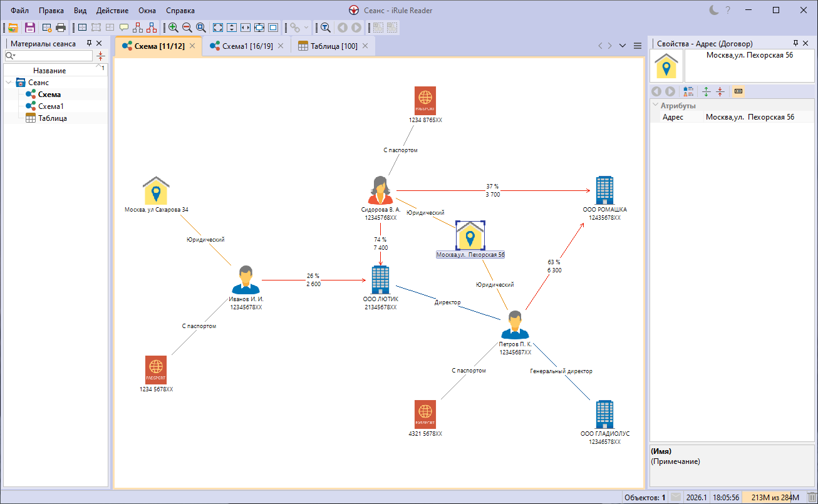Click the Zoom In magnifier icon
Image resolution: width=818 pixels, height=504 pixels.
173,28
